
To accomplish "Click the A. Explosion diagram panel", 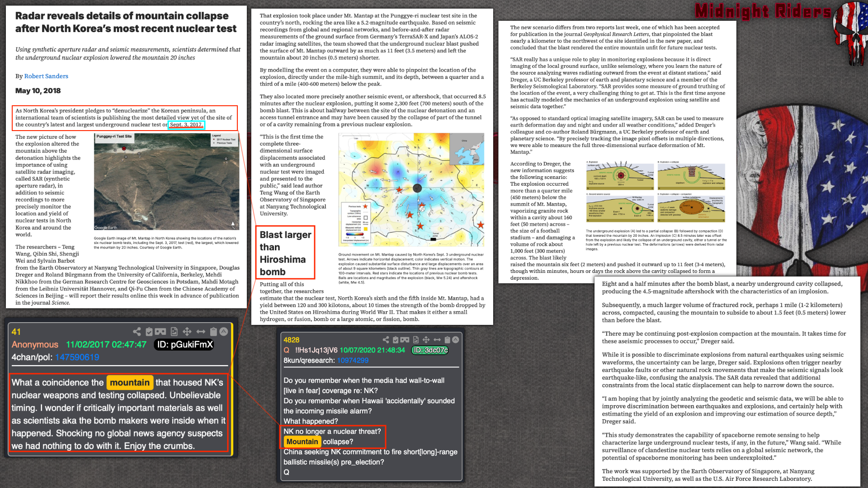I will pos(620,175).
